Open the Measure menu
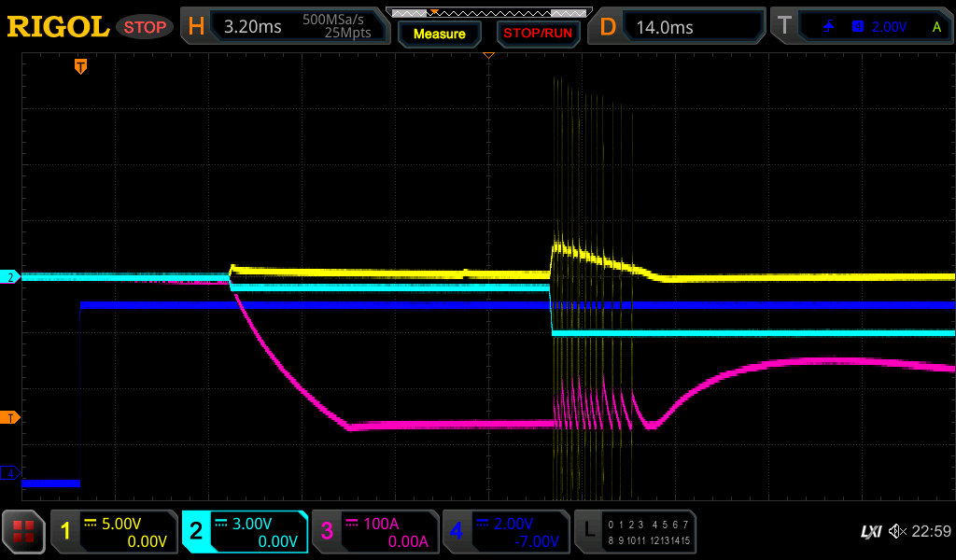This screenshot has width=956, height=560. (x=439, y=34)
